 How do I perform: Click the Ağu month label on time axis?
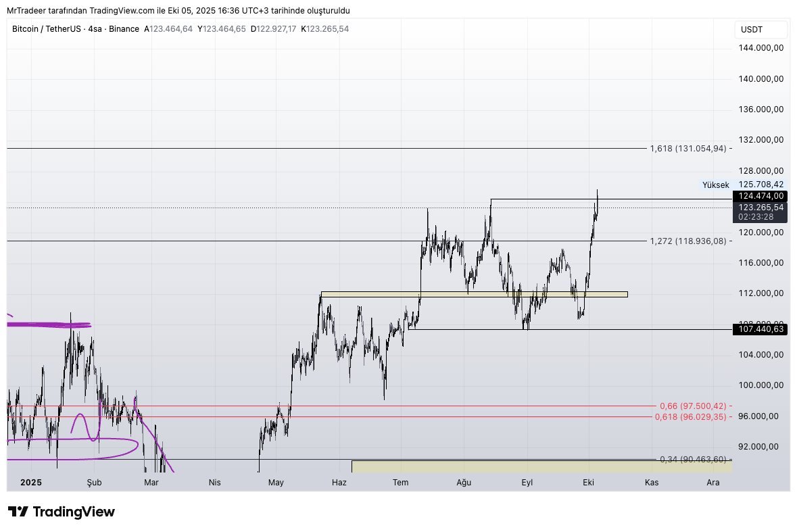464,482
